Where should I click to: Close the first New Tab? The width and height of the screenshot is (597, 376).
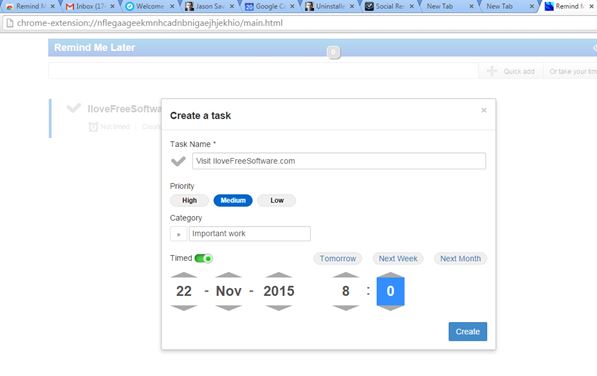click(471, 6)
